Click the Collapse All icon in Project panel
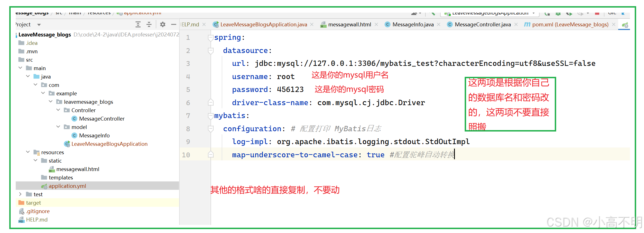Viewport: 644px width, 233px height. [149, 24]
